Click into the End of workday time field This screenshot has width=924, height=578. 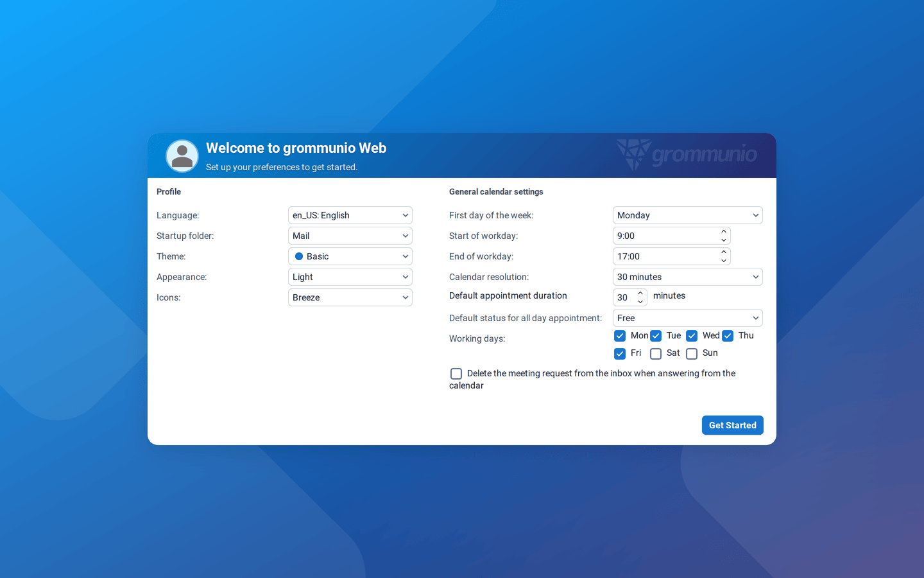665,256
